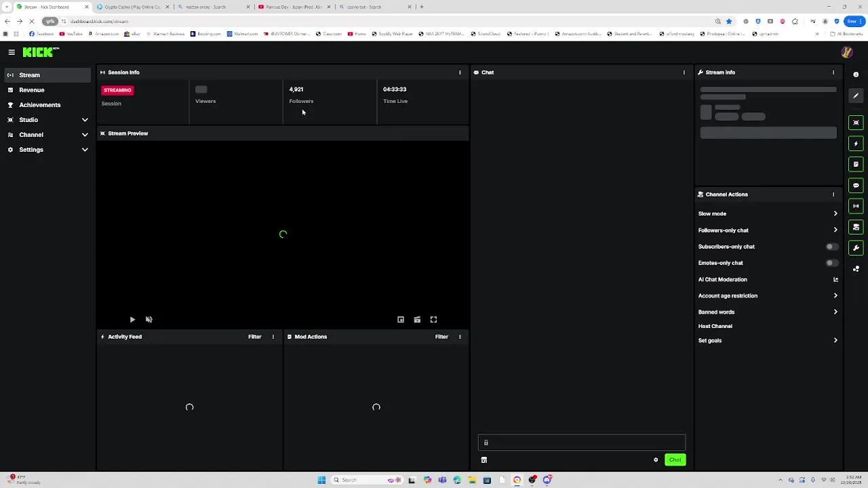Expand the Studio sidebar section
Screen dimensions: 868x488
tap(85, 120)
